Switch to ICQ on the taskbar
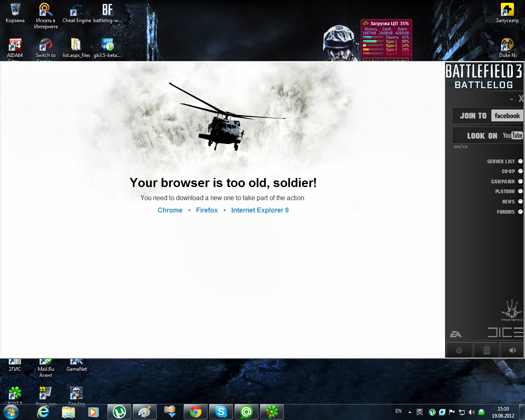This screenshot has height=420, width=525. pyautogui.click(x=272, y=412)
